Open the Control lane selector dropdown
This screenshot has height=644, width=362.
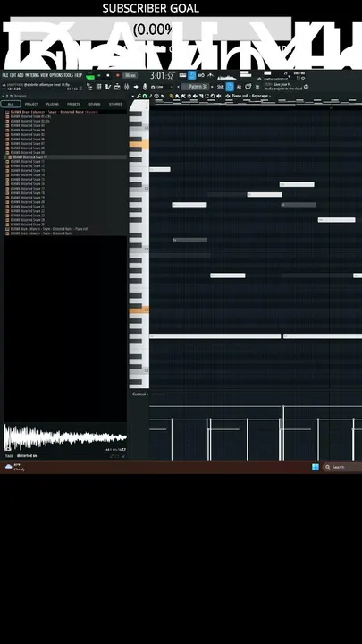click(140, 394)
